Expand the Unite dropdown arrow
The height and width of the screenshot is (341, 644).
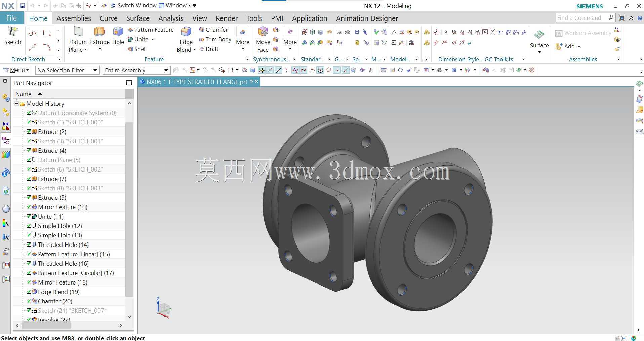(152, 39)
